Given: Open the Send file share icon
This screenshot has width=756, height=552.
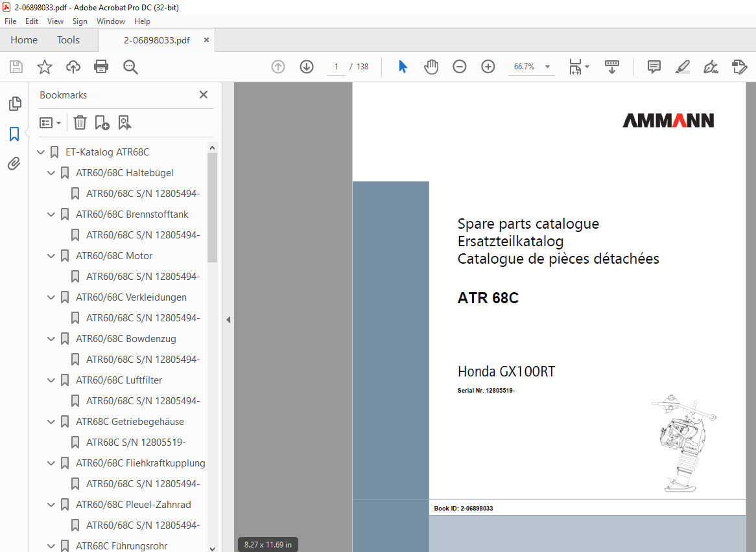Looking at the screenshot, I should pyautogui.click(x=739, y=67).
